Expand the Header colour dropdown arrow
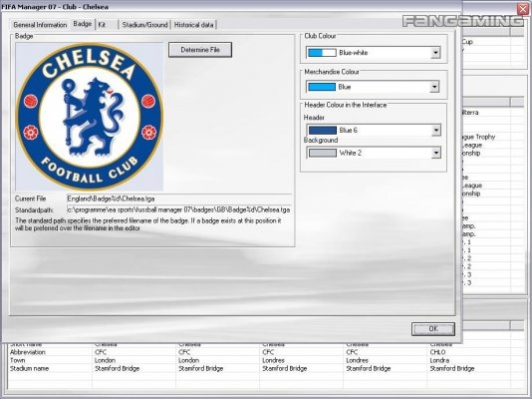The height and width of the screenshot is (399, 532). 436,131
